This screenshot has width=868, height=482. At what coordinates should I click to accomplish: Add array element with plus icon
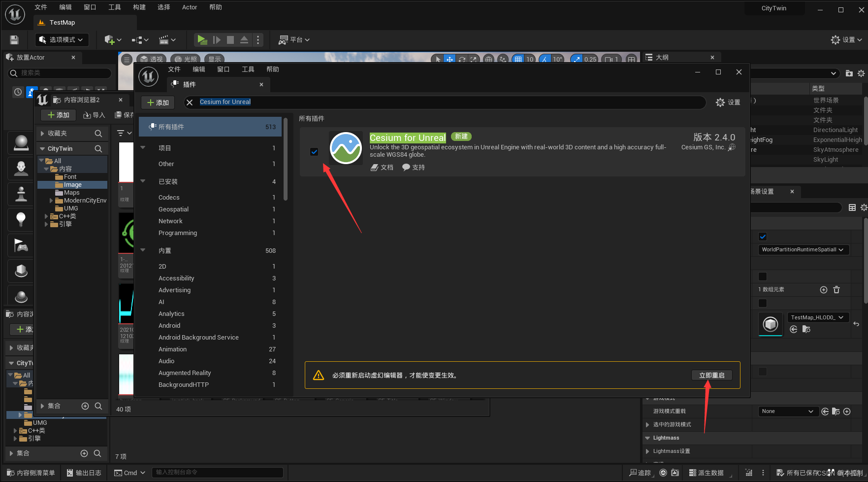point(824,290)
